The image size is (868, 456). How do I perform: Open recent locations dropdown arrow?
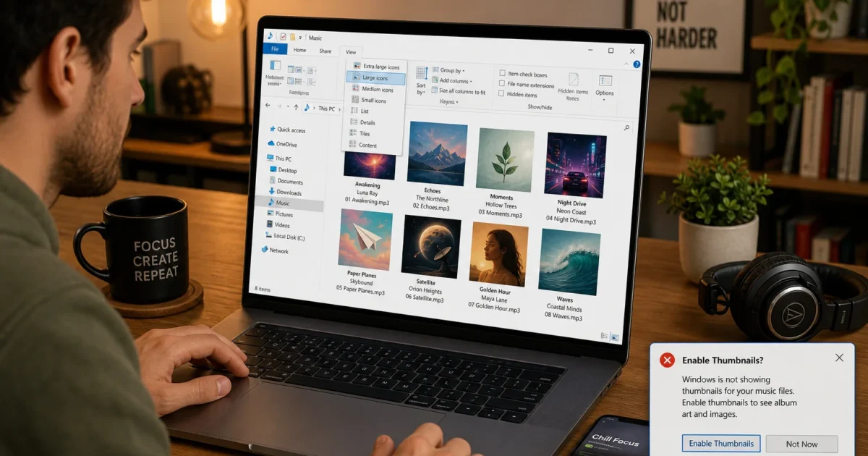(287, 106)
